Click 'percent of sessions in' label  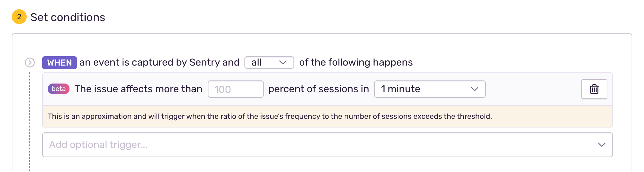coord(319,89)
